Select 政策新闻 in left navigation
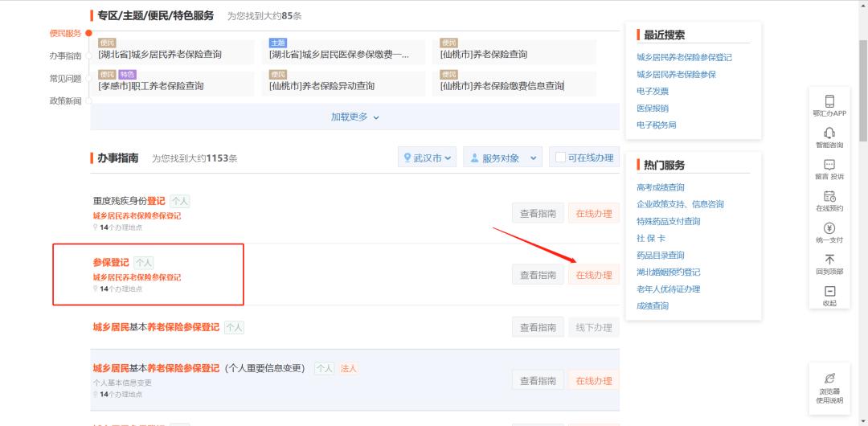Screen dimensions: 868x426 pos(65,100)
